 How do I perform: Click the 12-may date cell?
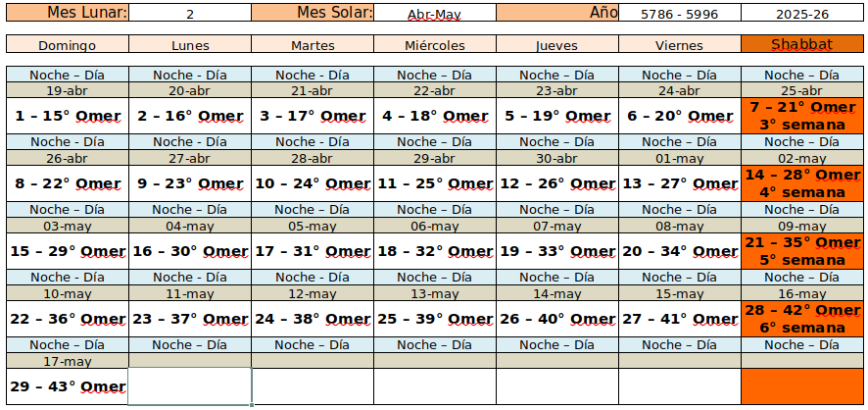pos(312,293)
